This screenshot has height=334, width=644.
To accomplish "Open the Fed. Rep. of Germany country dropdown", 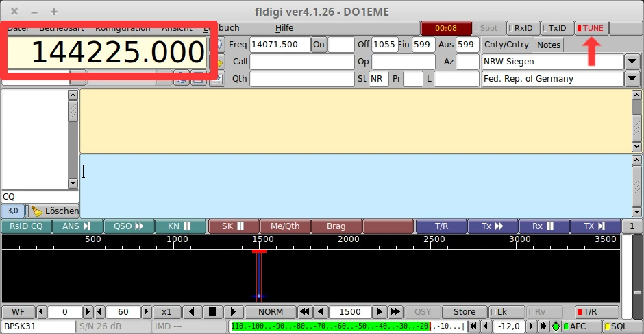I will coord(632,79).
